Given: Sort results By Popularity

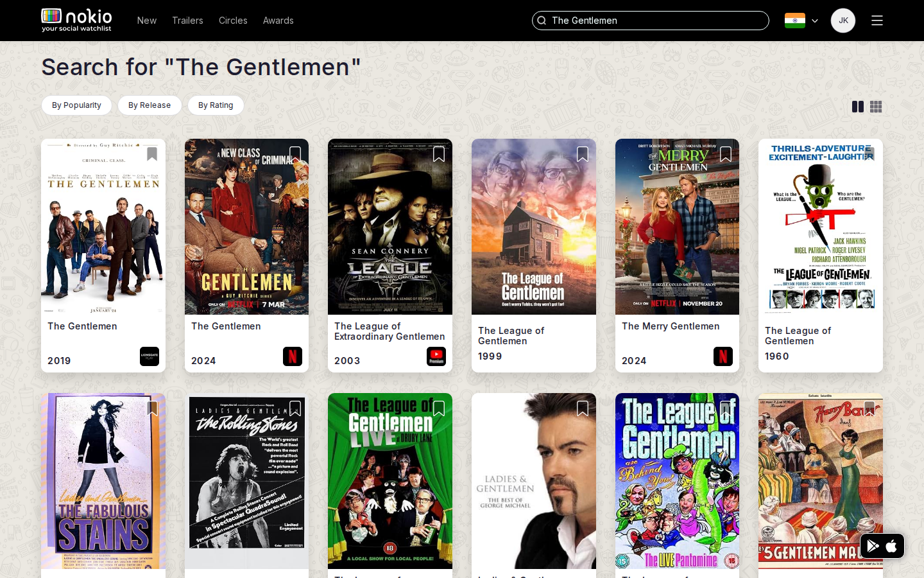Looking at the screenshot, I should [76, 105].
